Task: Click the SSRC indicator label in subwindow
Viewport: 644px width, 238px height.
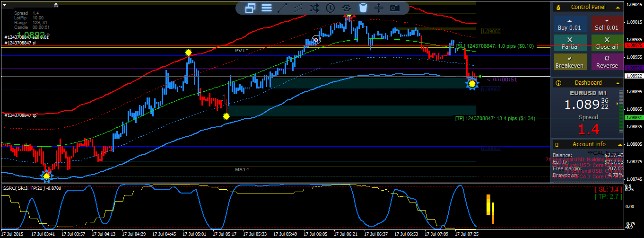Action: pos(33,188)
